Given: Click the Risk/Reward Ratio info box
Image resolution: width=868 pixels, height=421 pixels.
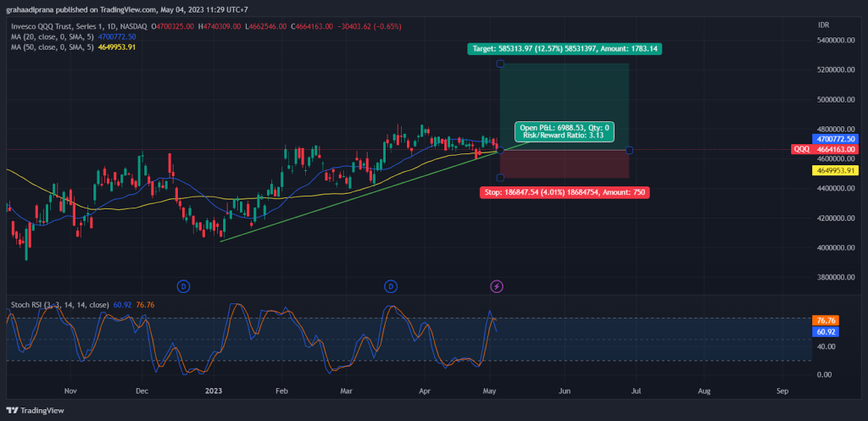Looking at the screenshot, I should [x=564, y=130].
